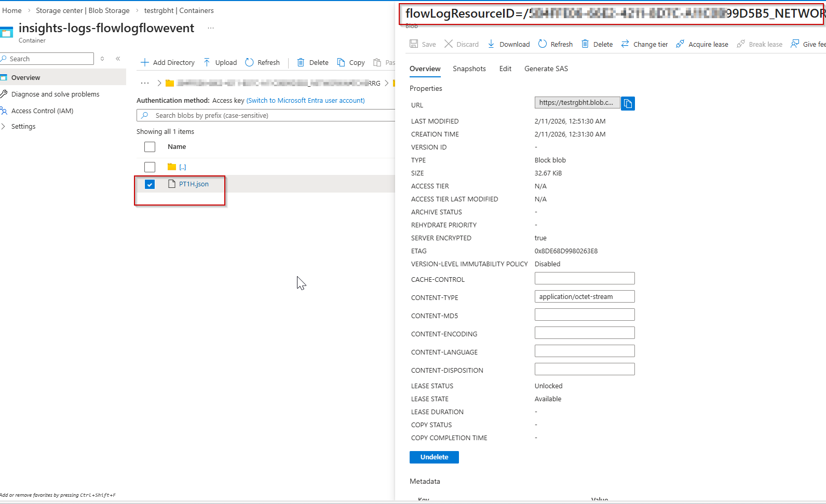Screen dimensions: 826x504
Task: Click the Diagnose wrench icon
Action: [x=4, y=94]
